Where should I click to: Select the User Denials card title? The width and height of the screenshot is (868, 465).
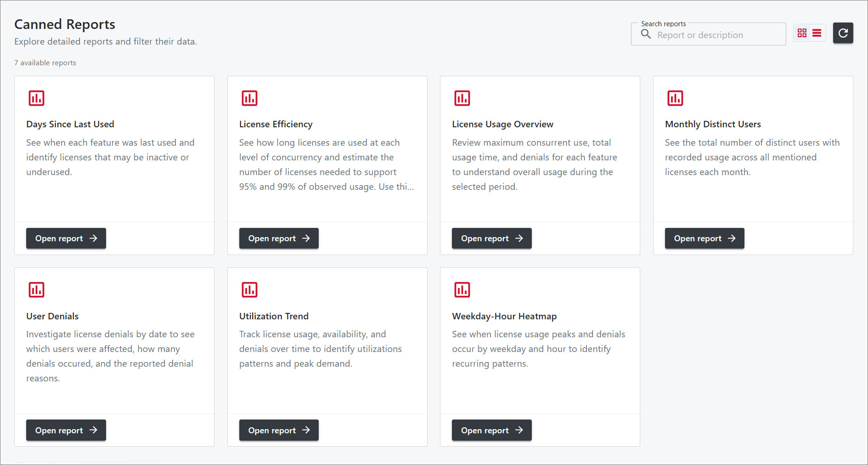52,316
